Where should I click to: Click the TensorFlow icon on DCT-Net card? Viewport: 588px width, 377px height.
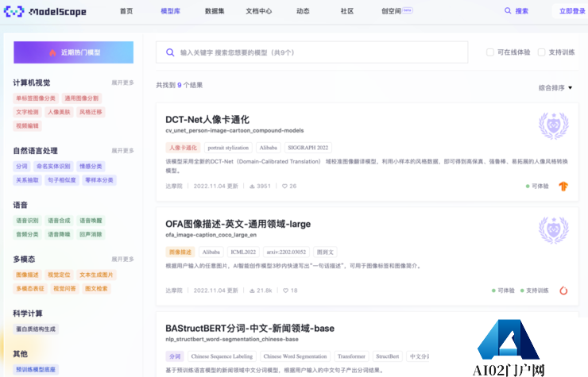click(x=563, y=187)
